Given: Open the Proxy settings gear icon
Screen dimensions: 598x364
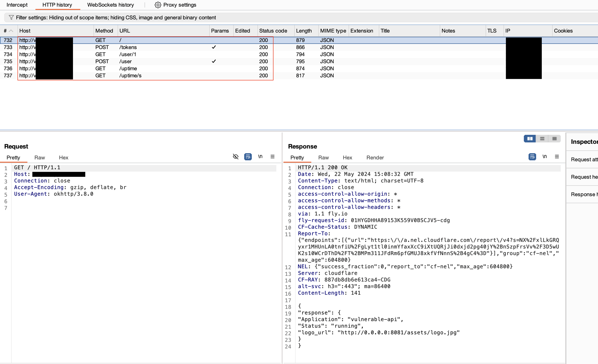Looking at the screenshot, I should (157, 5).
